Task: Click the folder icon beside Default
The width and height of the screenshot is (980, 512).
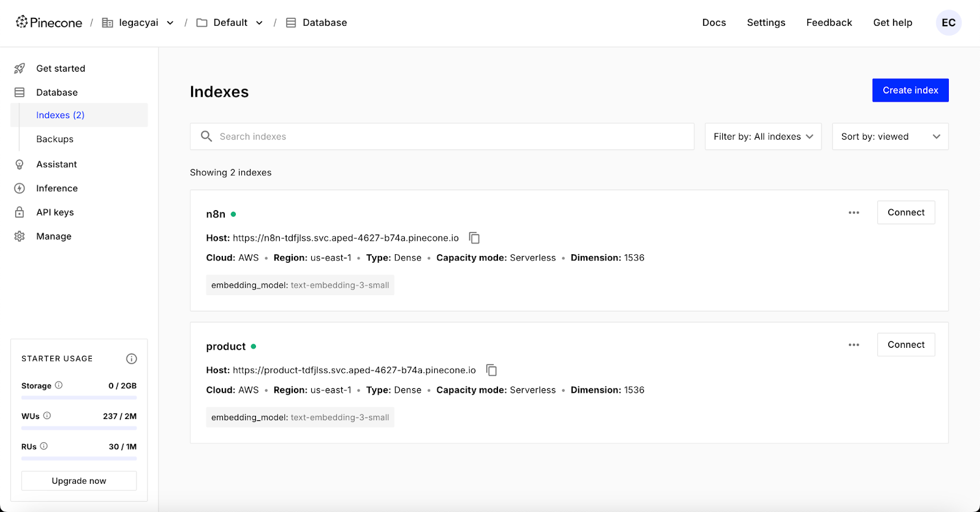Action: point(202,23)
